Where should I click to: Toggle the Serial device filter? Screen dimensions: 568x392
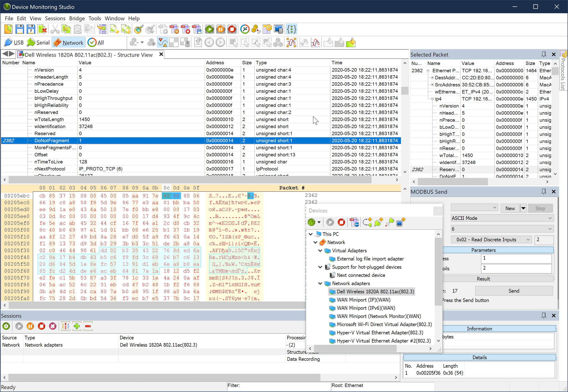pos(38,43)
